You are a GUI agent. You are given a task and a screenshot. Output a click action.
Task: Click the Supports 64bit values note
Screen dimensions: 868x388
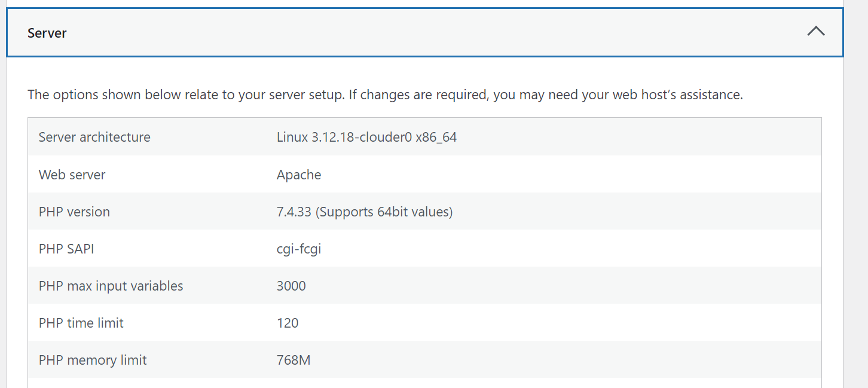tap(384, 212)
